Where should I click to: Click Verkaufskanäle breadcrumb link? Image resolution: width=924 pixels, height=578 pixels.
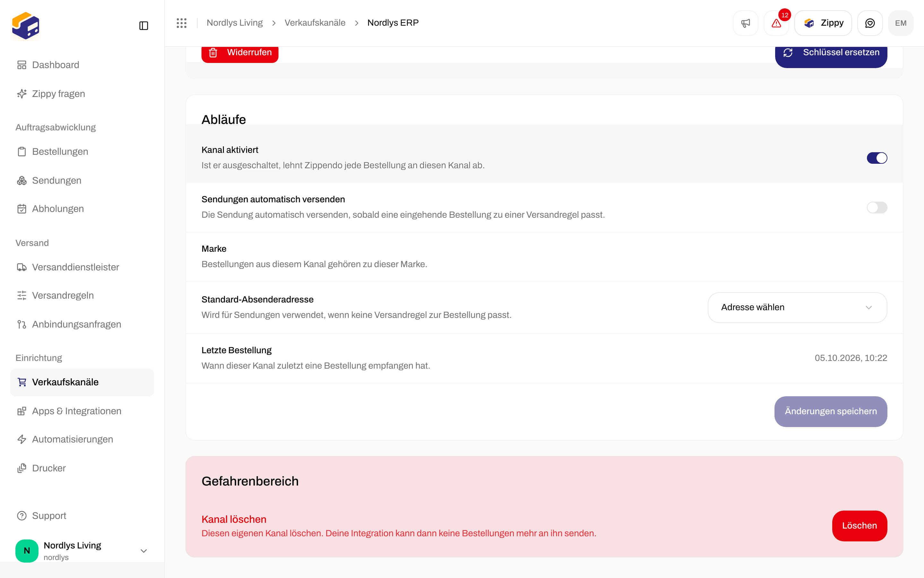315,23
